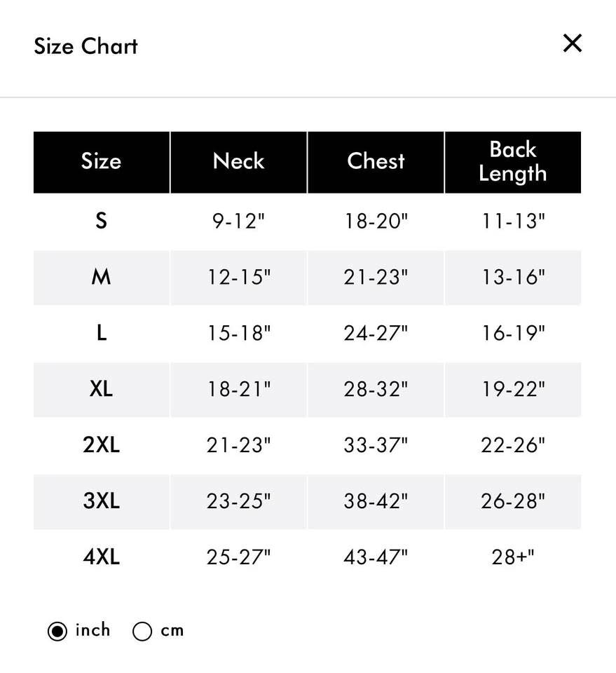Click the Size Chart title text

(x=85, y=46)
